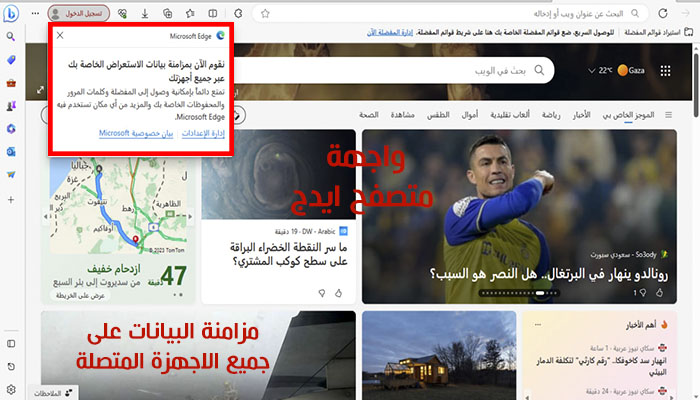Click the إدارة المفضلة الآن link
700x400 pixels.
coord(390,33)
